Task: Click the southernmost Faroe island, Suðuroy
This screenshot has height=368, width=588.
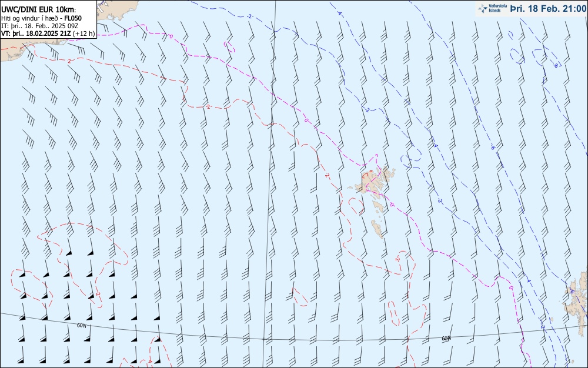Action: [377, 228]
